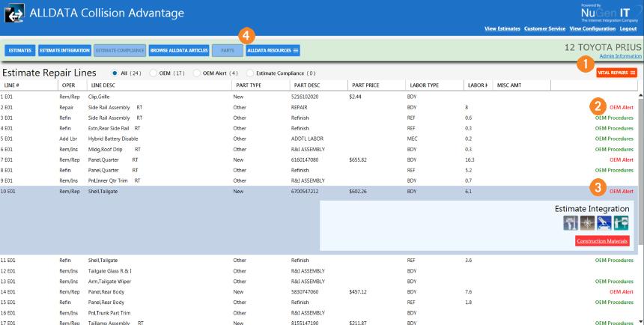Open the blue wrench icon in Estimate Integration
Viewport: 644px width, 325px height.
point(604,222)
